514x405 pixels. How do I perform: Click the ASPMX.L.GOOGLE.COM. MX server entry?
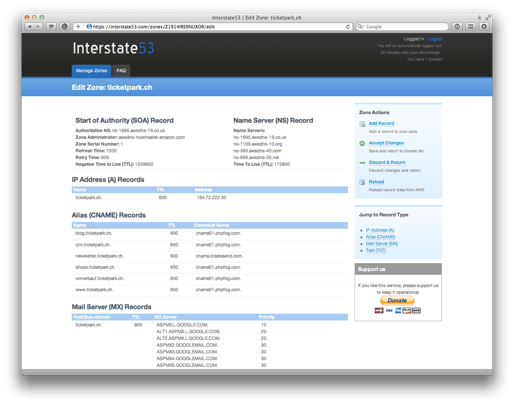182,325
